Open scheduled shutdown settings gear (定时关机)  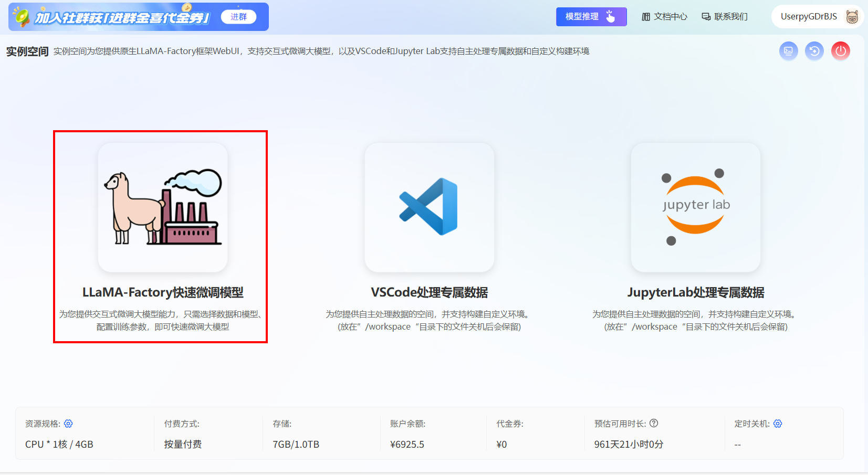pos(778,424)
